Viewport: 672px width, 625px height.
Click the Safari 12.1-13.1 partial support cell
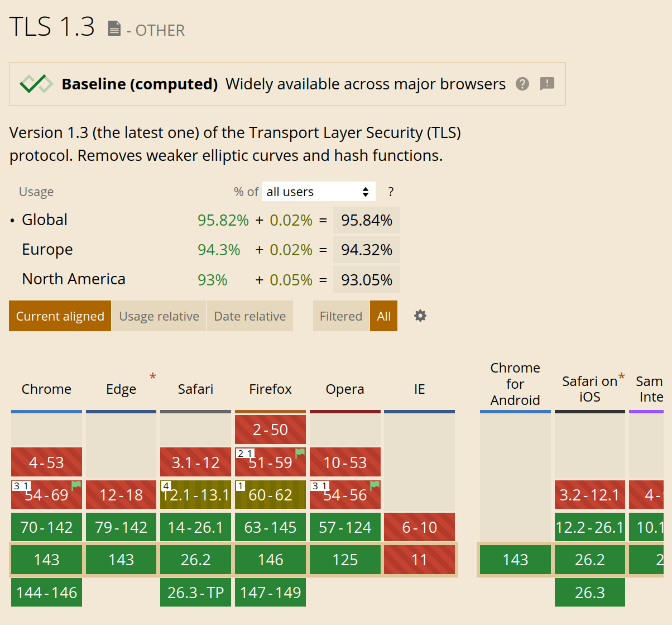point(196,495)
